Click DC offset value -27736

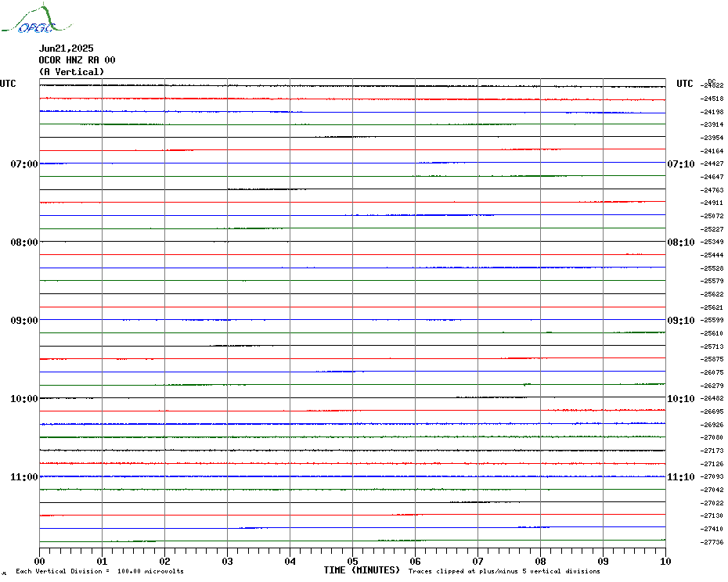click(x=712, y=542)
